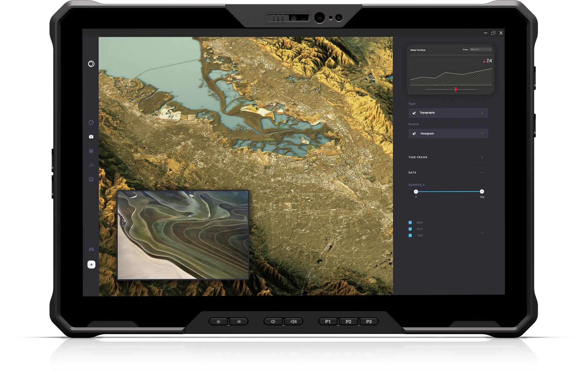Viewport: 588px width, 372px height.
Task: Open the Source Histogram dropdown
Action: click(448, 133)
